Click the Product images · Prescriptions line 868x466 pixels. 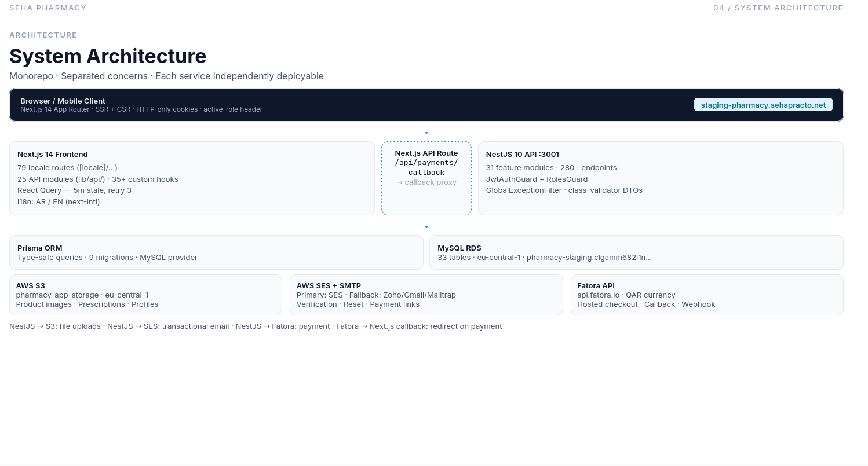coord(87,304)
